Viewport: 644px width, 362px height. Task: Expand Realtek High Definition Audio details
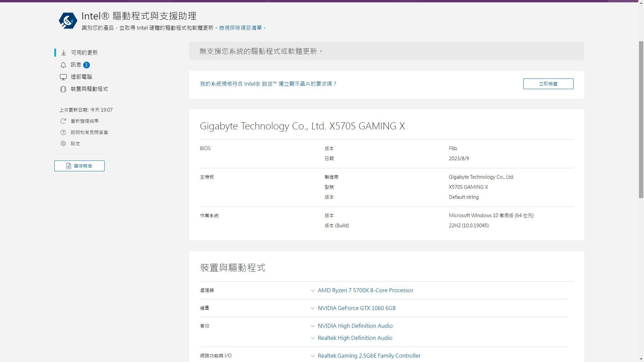(x=355, y=338)
